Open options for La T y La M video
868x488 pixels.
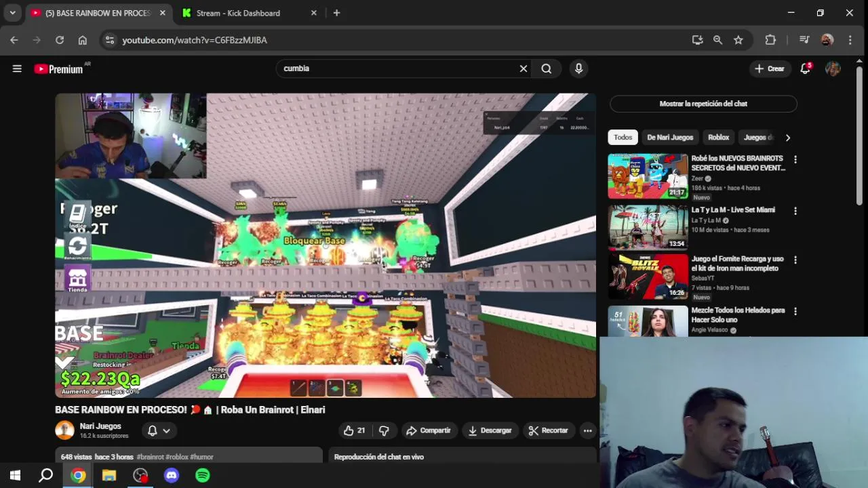(x=795, y=211)
